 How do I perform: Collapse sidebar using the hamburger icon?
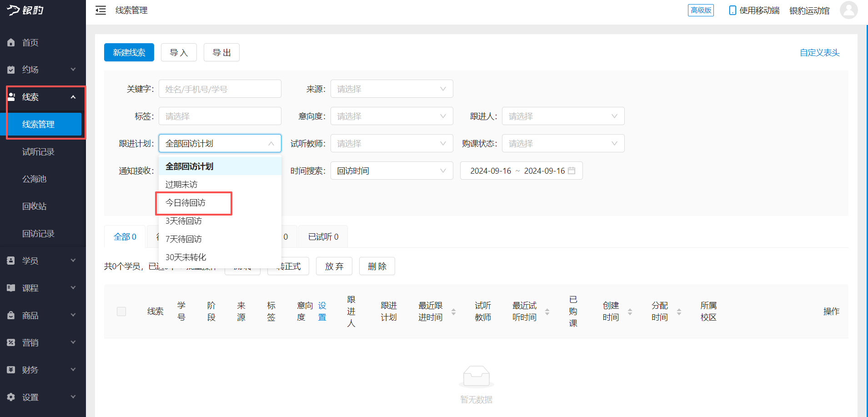click(100, 10)
